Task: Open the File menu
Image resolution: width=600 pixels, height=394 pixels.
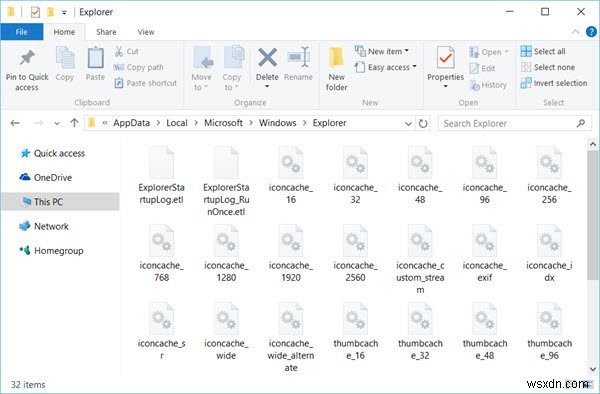Action: point(21,32)
